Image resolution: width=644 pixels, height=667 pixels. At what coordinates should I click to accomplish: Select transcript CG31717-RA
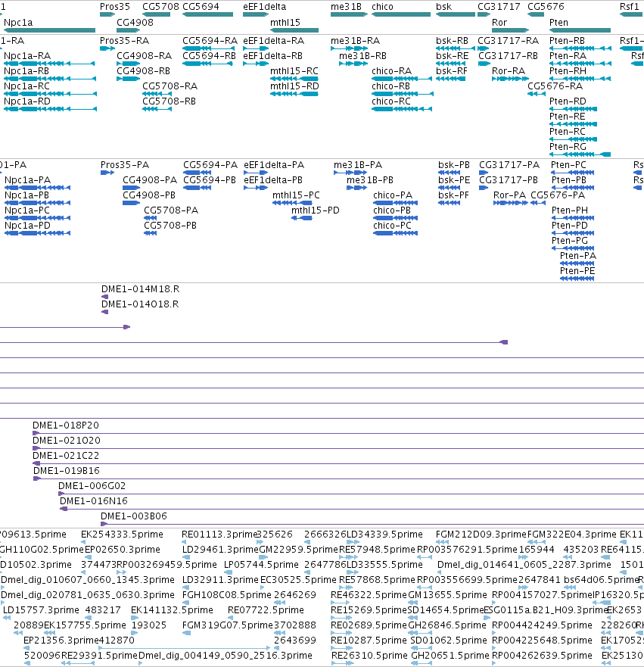508,41
